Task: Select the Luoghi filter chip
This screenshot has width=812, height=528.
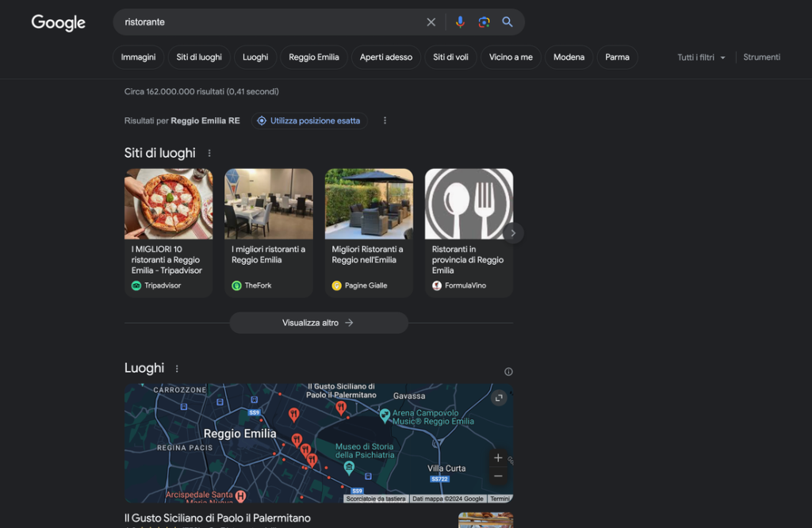Action: click(x=255, y=57)
